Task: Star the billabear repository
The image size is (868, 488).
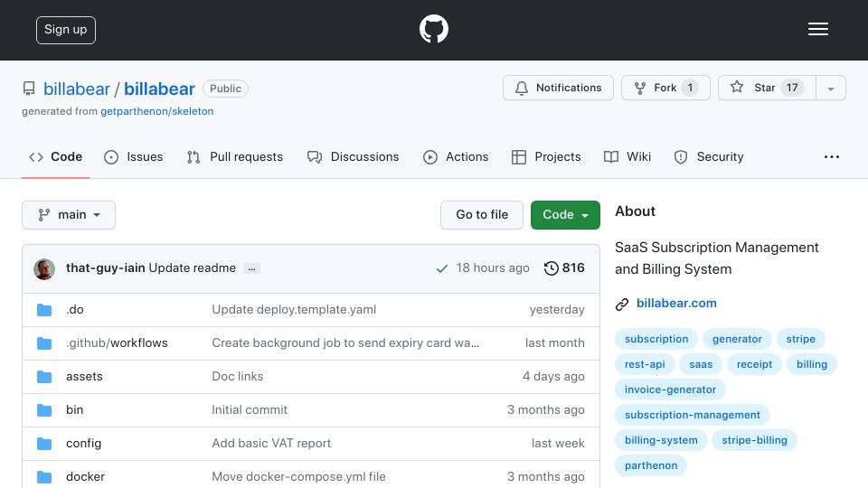Action: click(x=768, y=88)
